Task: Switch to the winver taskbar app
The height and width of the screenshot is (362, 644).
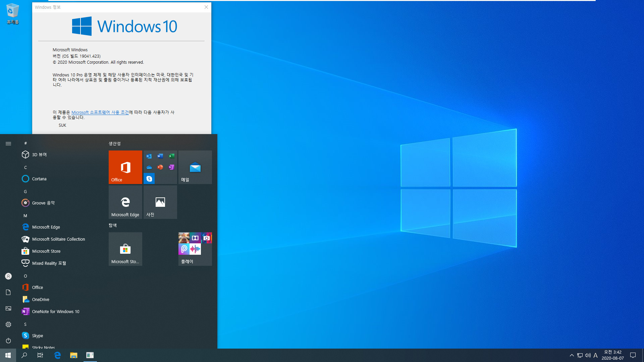Action: point(90,355)
